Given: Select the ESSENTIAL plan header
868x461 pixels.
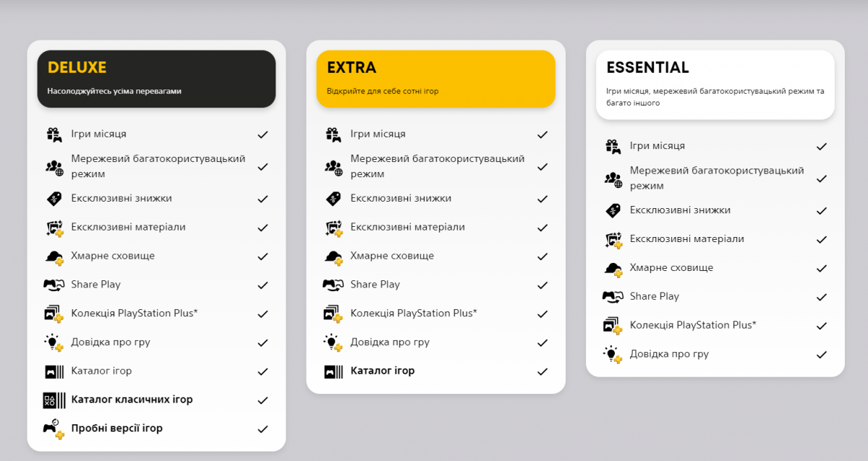Looking at the screenshot, I should tap(715, 85).
